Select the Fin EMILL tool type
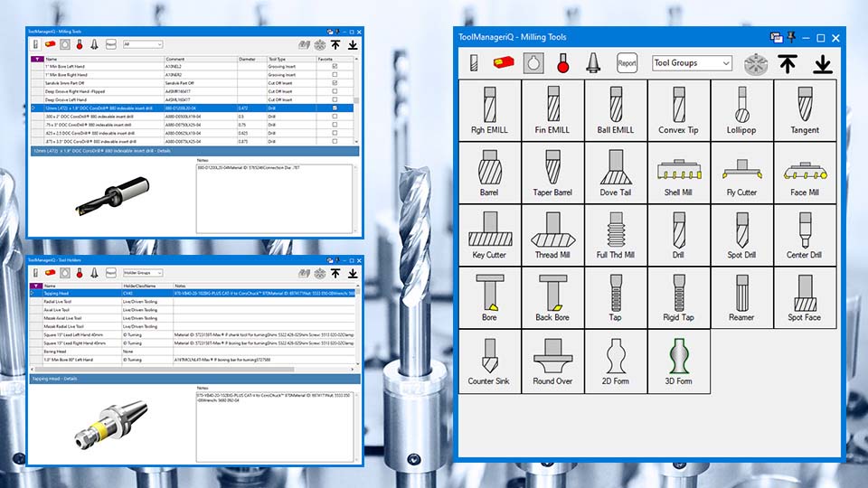Viewport: 868px width, 488px height. [x=552, y=110]
